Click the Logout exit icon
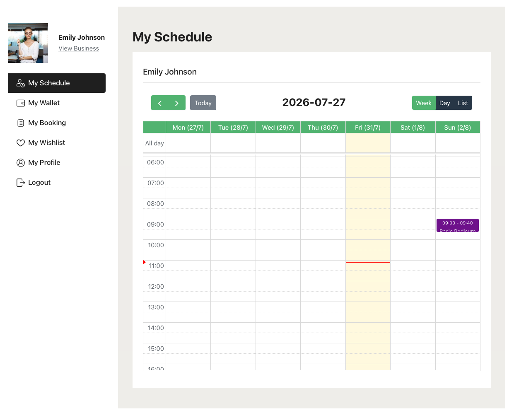 pyautogui.click(x=21, y=183)
